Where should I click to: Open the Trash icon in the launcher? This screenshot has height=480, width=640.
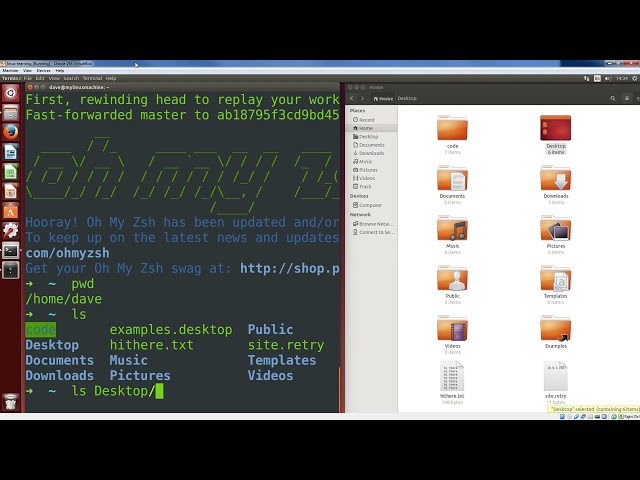pyautogui.click(x=11, y=402)
